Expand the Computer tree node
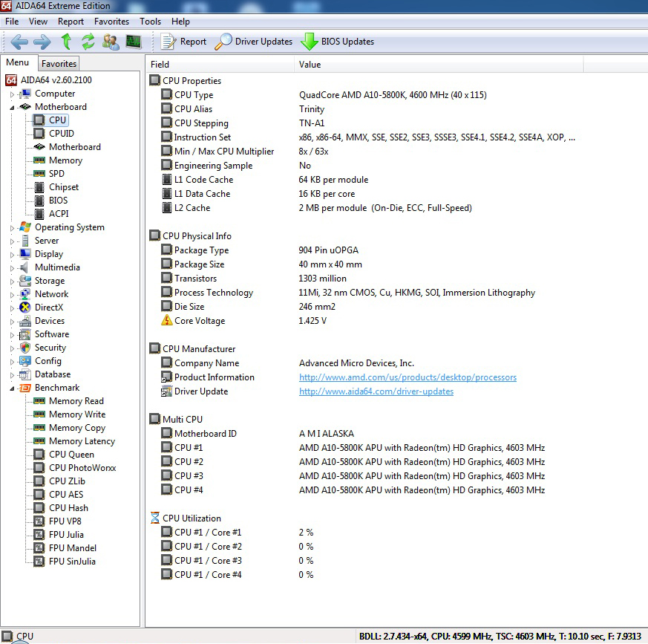The image size is (648, 644). click(x=12, y=94)
